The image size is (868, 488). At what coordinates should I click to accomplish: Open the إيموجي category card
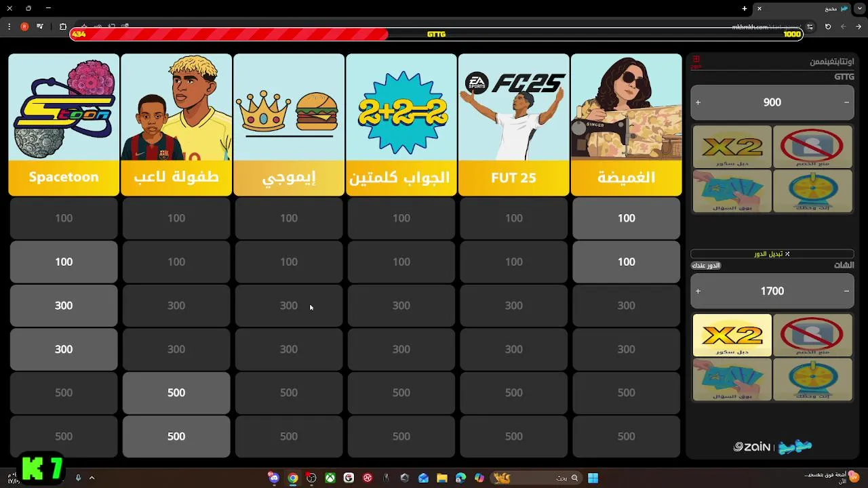point(289,125)
